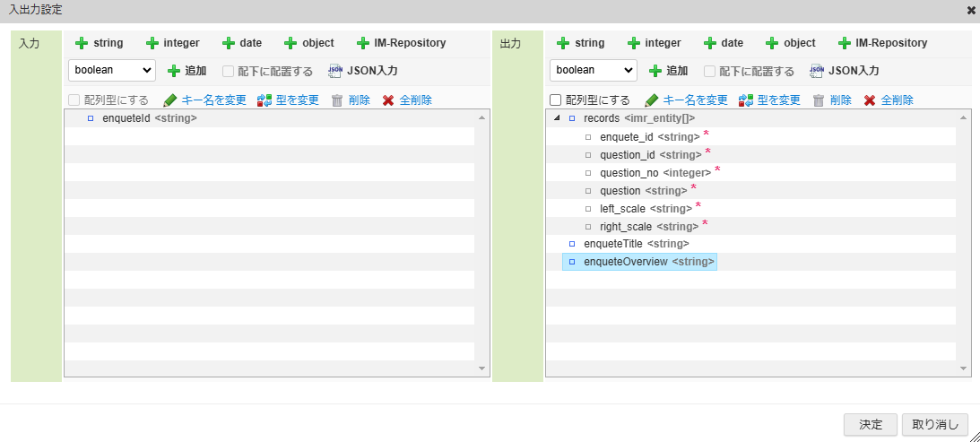Viewport: 980px width, 442px height.
Task: Click output list scrollbar up arrow
Action: point(962,117)
